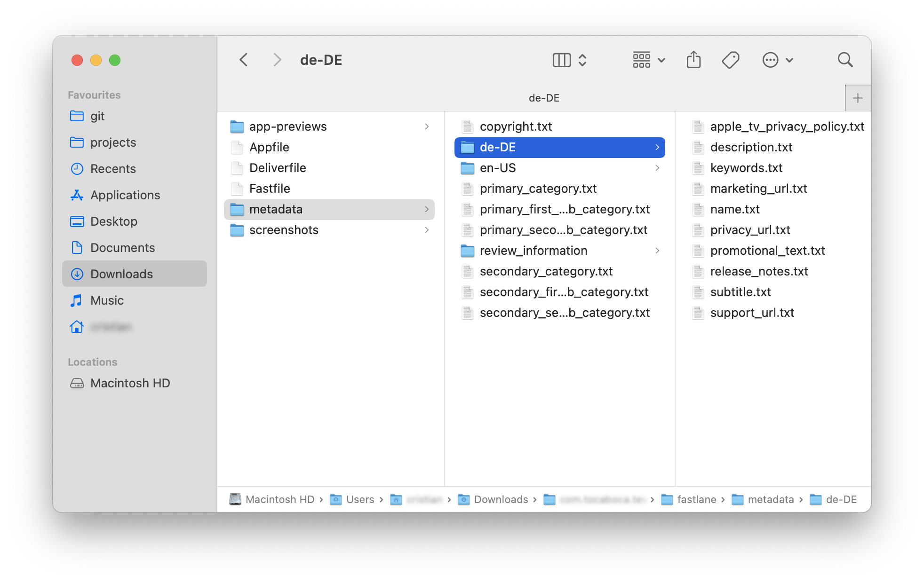Click the home folder house icon
924x582 pixels.
tap(77, 327)
